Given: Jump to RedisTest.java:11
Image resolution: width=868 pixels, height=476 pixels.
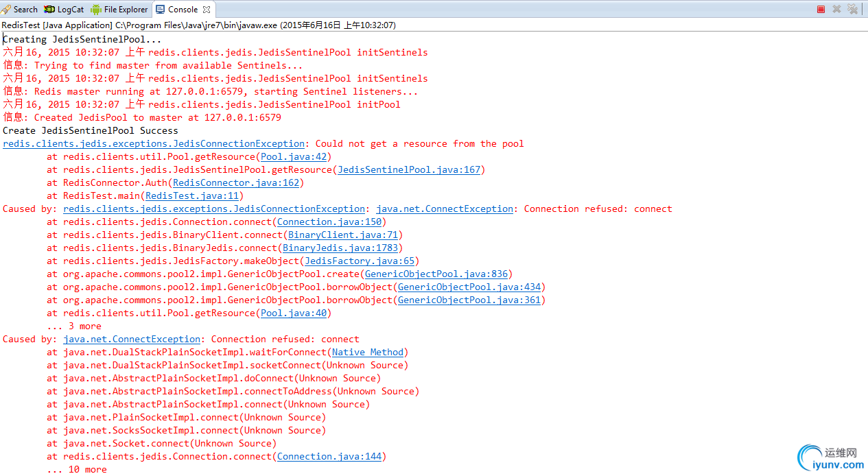Looking at the screenshot, I should (192, 195).
